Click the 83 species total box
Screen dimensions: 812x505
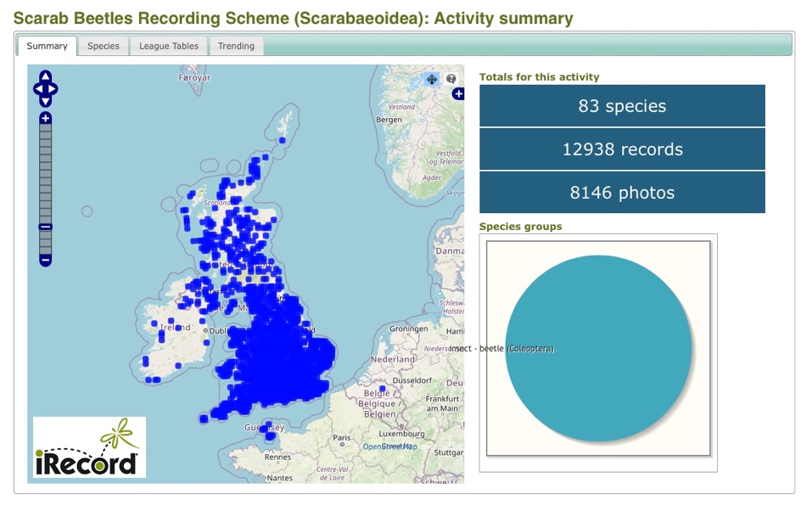coord(622,106)
